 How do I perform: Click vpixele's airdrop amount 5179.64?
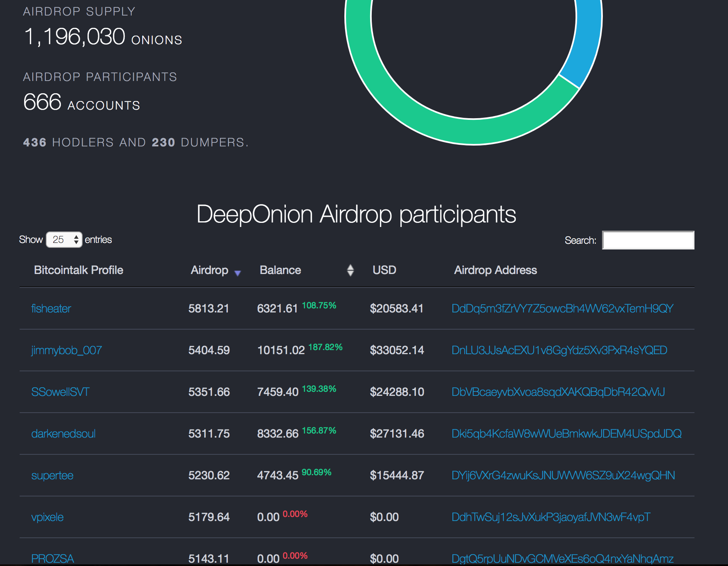click(x=209, y=517)
